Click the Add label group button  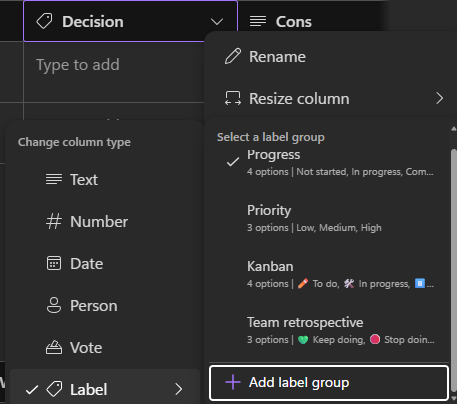coord(329,382)
